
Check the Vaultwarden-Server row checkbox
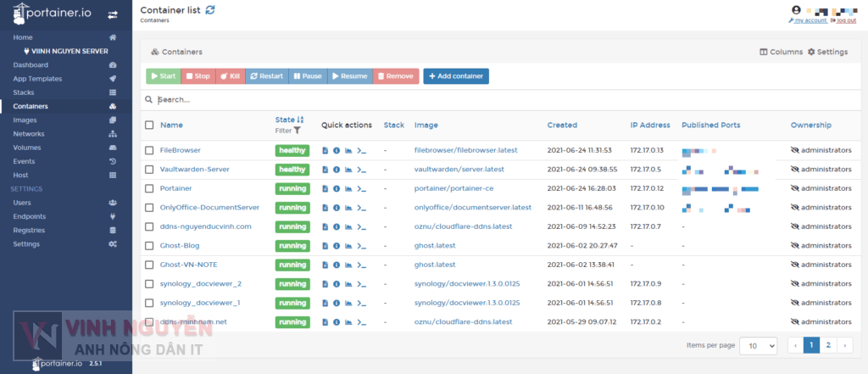149,170
